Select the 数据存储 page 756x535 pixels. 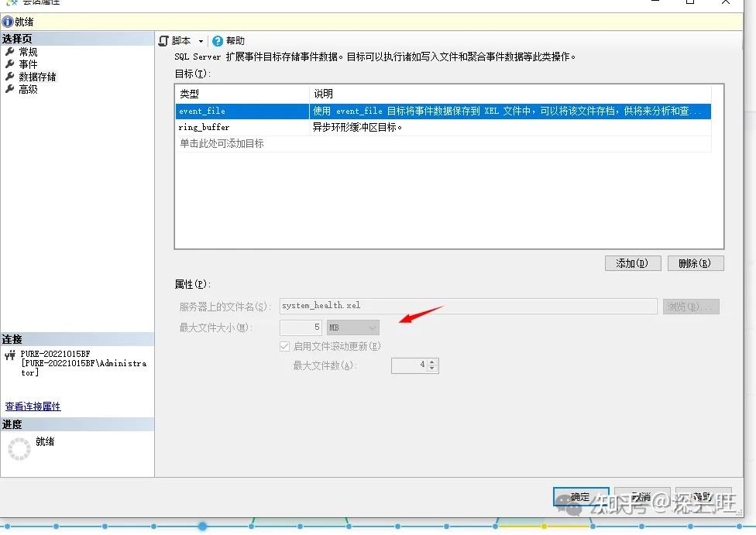coord(37,77)
